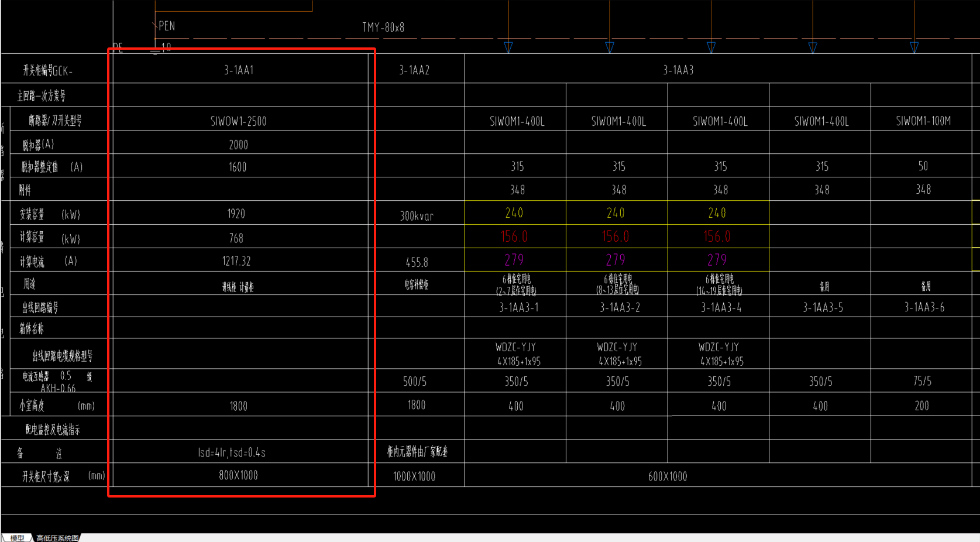Image resolution: width=980 pixels, height=542 pixels.
Task: Select the PEN conductor label
Action: point(167,26)
